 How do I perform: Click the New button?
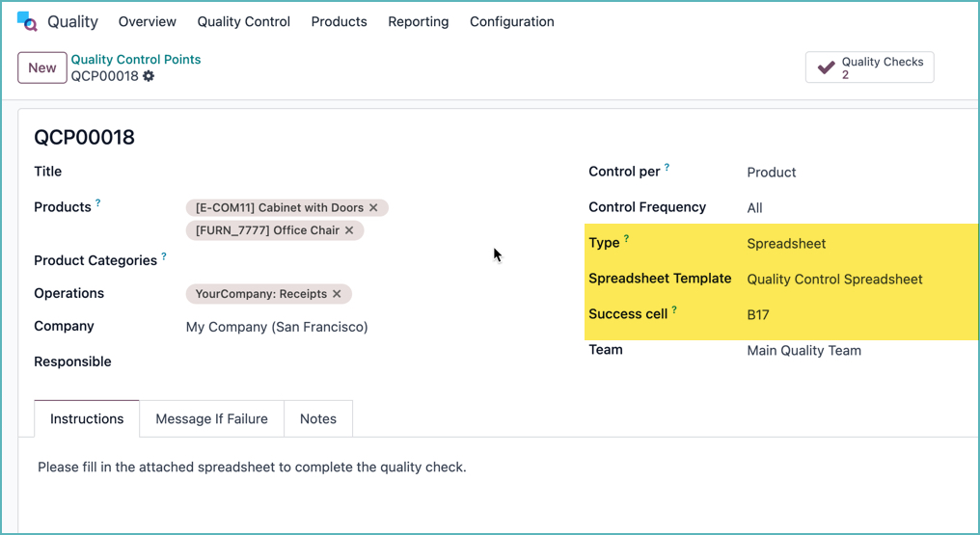[x=42, y=67]
